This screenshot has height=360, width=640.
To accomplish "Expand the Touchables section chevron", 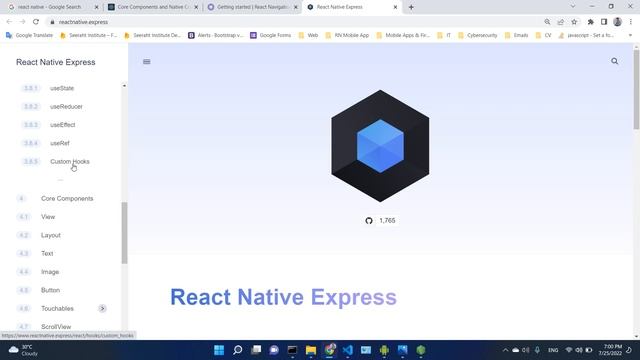I will coord(102,308).
